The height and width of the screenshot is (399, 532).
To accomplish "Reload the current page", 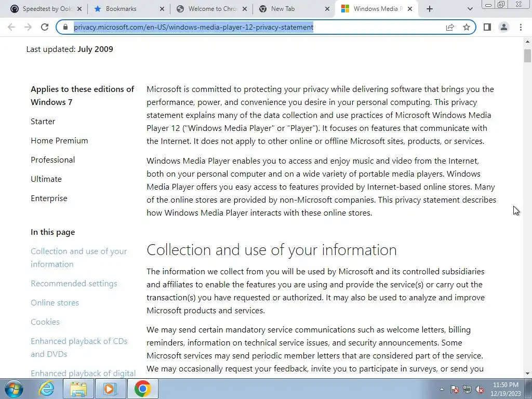I will pyautogui.click(x=45, y=27).
